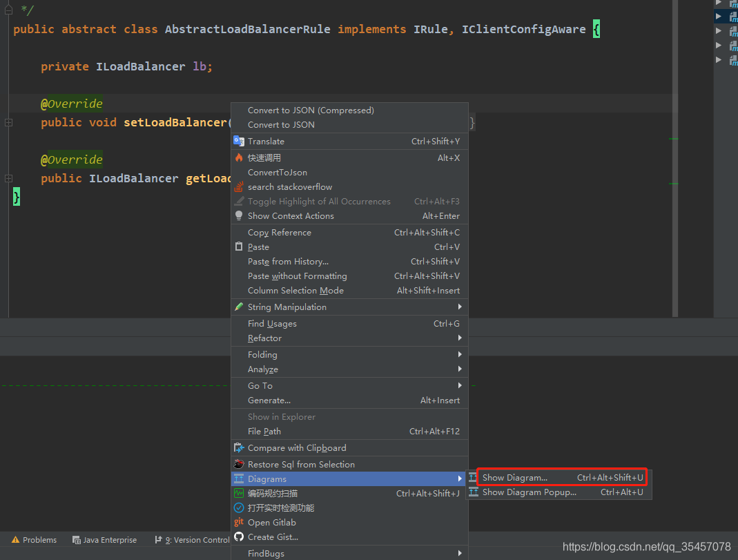This screenshot has width=738, height=560.
Task: Click the Compare with Clipboard icon
Action: point(239,447)
